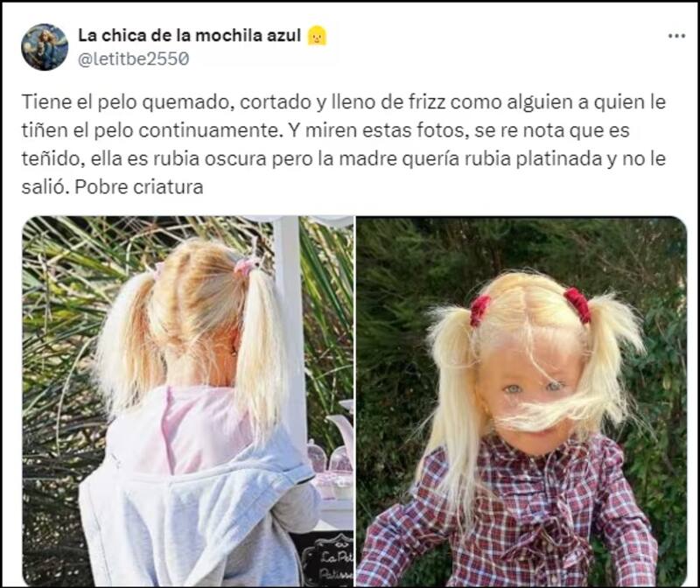Click the round profile avatar picture
Image resolution: width=700 pixels, height=588 pixels.
click(45, 47)
